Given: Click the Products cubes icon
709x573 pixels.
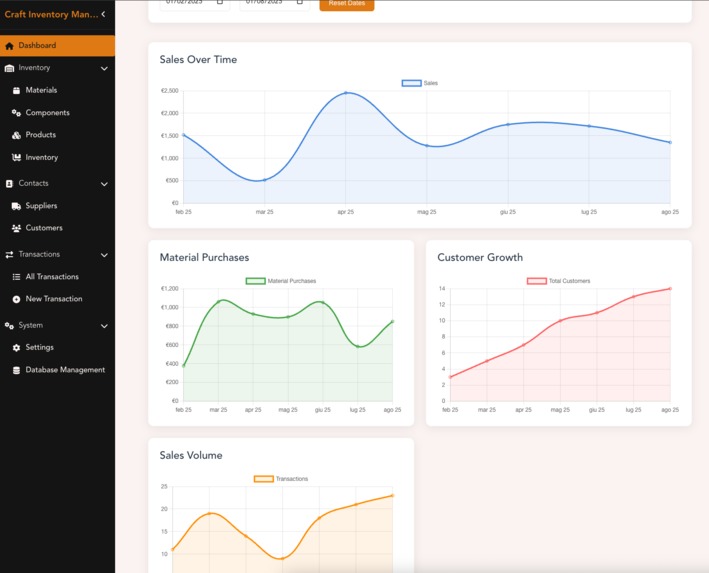Looking at the screenshot, I should 16,135.
